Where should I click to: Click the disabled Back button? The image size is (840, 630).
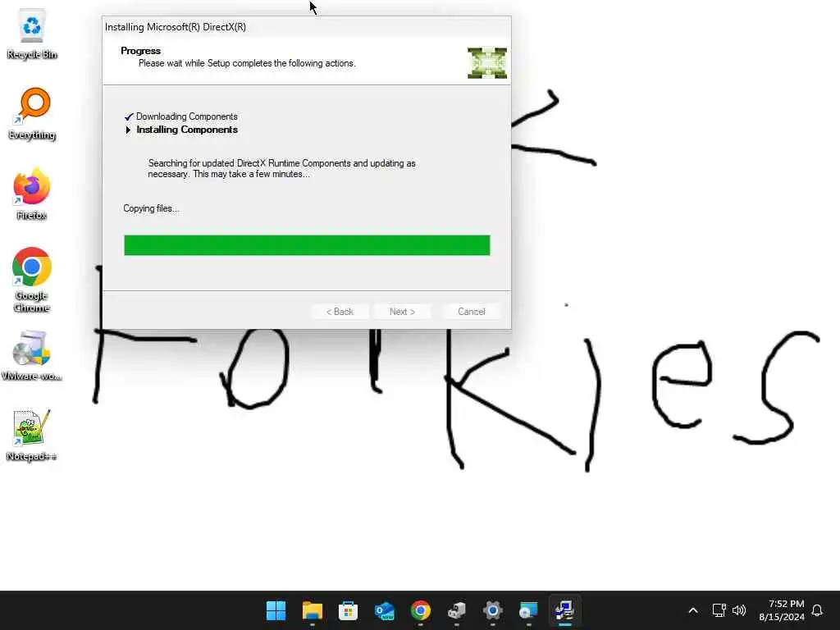tap(340, 312)
